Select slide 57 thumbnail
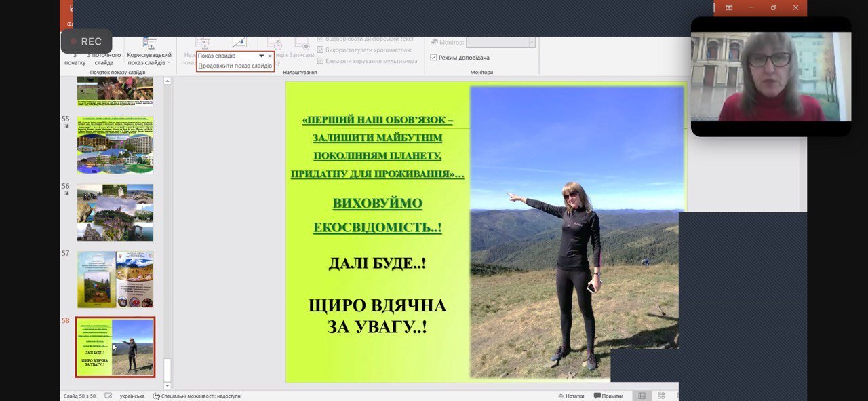The width and height of the screenshot is (868, 401). (x=115, y=280)
